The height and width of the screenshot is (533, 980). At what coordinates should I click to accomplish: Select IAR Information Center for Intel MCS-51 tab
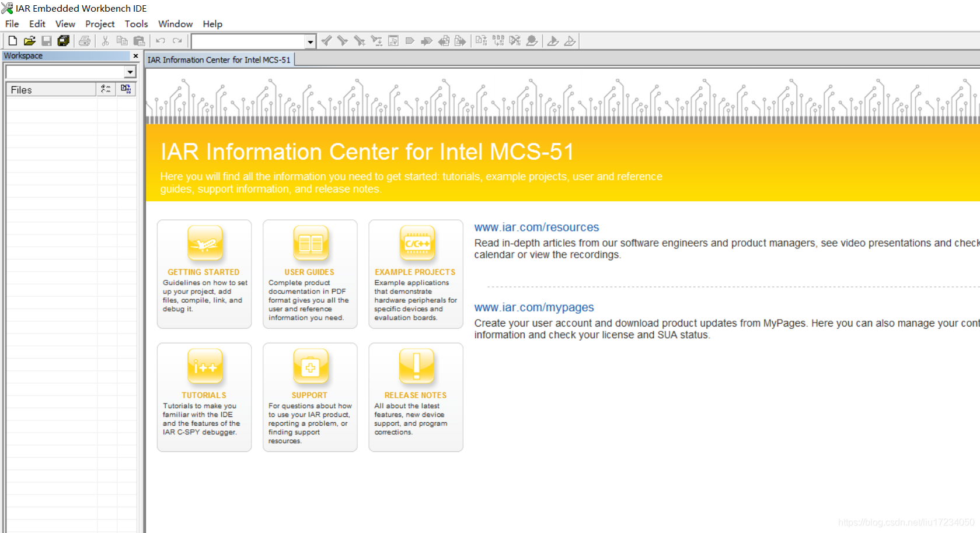coord(219,59)
